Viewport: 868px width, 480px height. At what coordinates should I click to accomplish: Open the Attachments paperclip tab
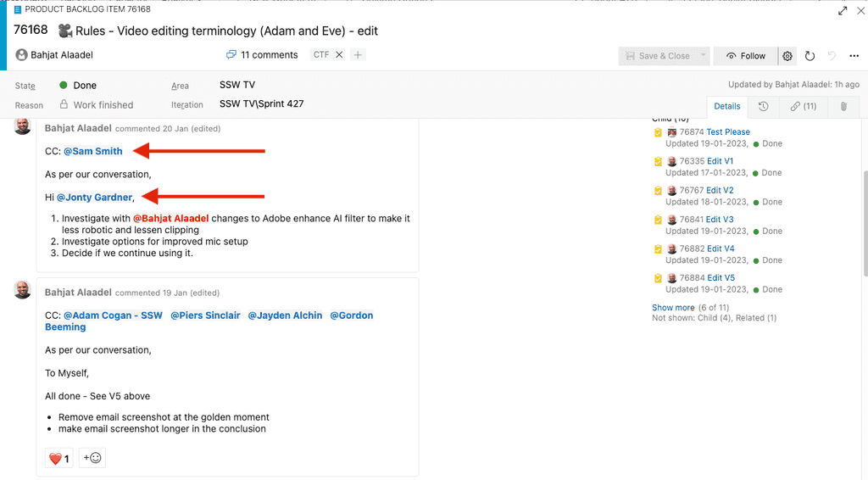click(x=843, y=107)
